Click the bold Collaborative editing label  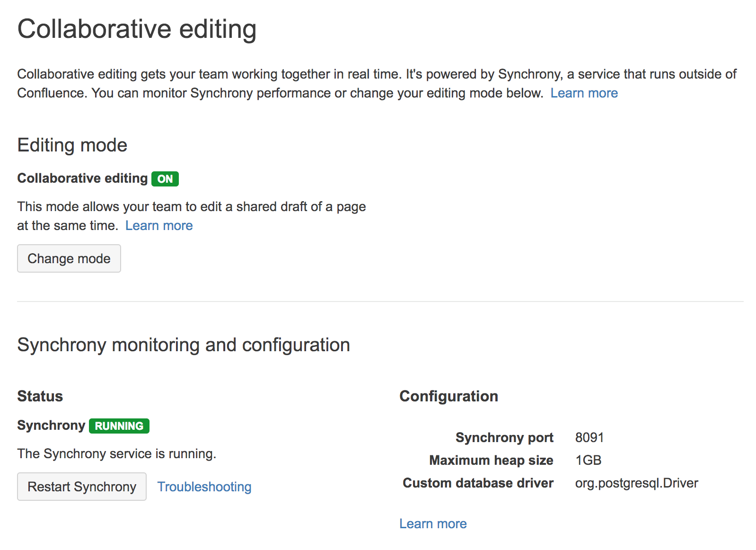83,178
